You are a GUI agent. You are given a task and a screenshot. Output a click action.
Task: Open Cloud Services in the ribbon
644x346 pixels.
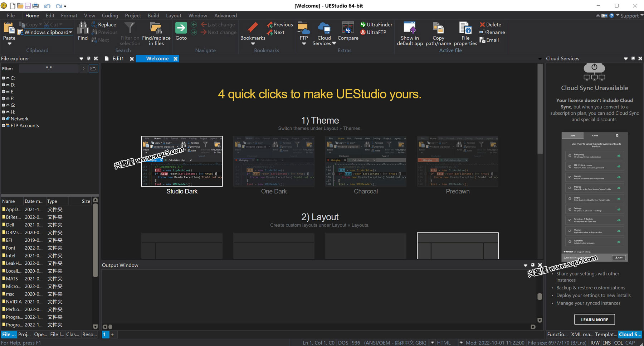324,34
